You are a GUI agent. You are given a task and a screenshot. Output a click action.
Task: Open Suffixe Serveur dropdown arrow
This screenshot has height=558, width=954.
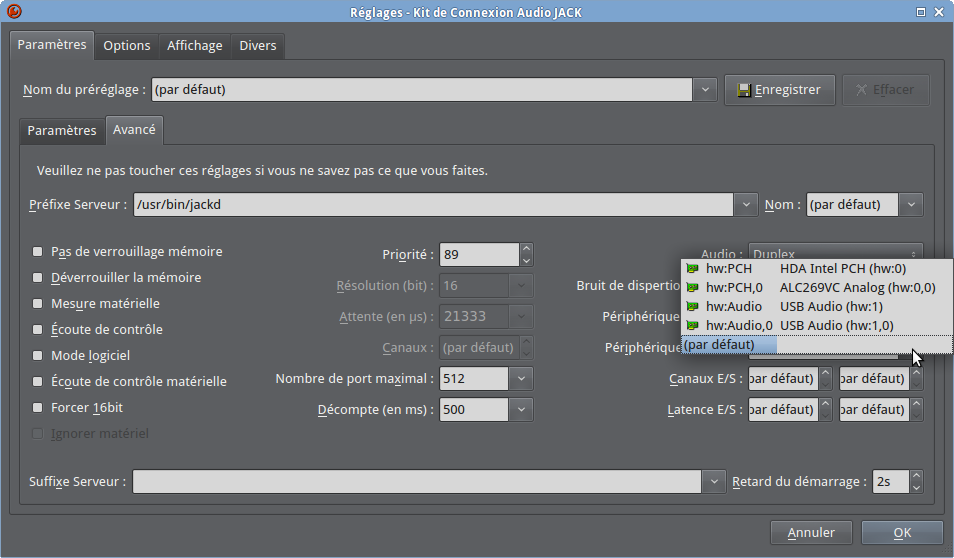[x=714, y=481]
